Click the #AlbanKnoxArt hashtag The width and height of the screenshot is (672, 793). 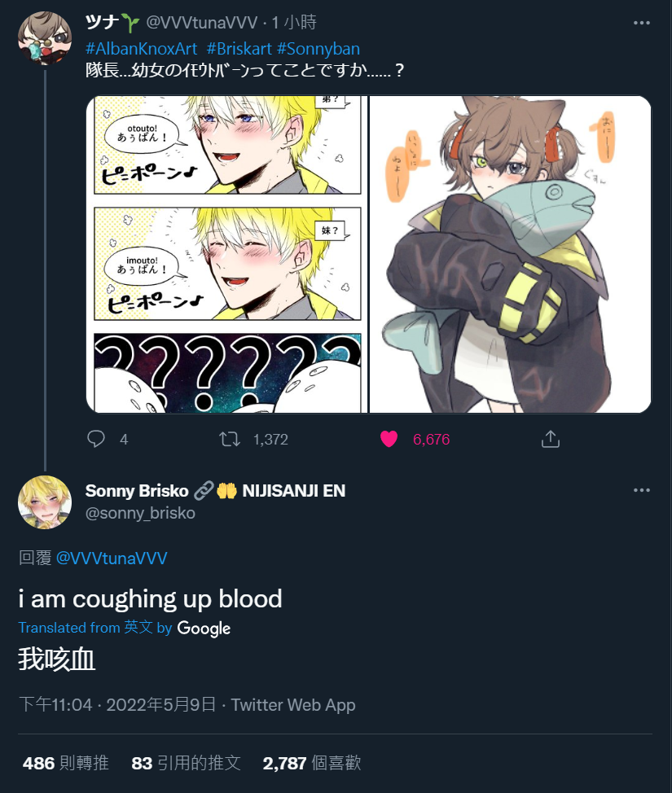(x=141, y=49)
